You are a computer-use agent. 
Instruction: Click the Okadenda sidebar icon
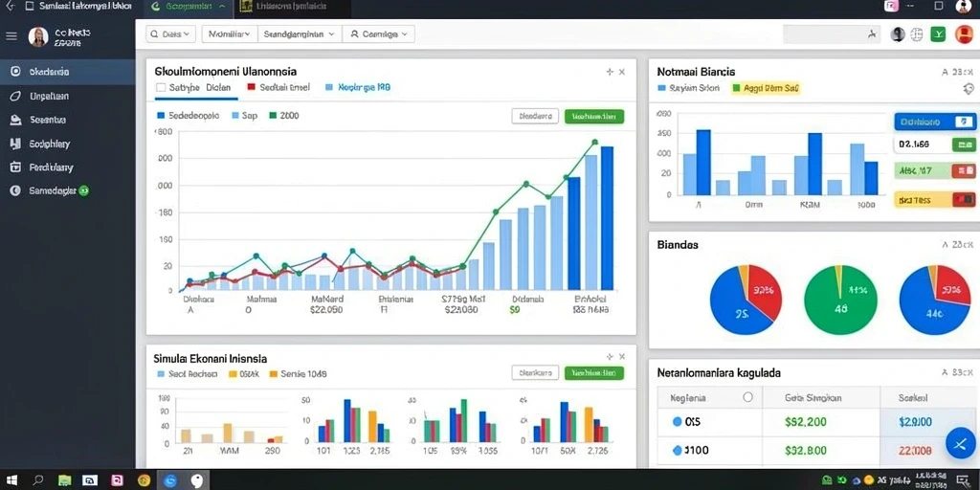[x=16, y=72]
